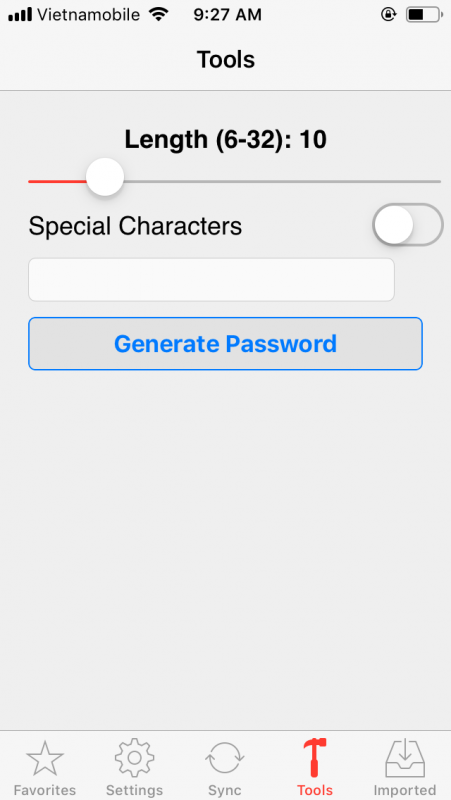Switch to the Favorites tab label
This screenshot has width=451, height=800.
(x=45, y=790)
